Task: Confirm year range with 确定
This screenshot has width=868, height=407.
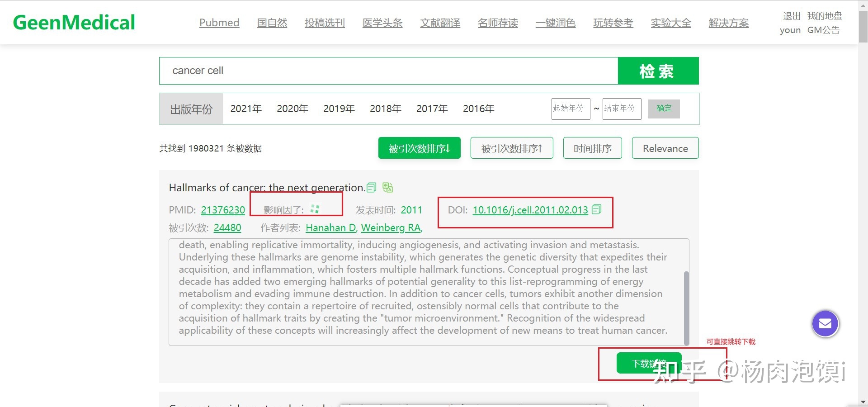Action: pos(664,109)
